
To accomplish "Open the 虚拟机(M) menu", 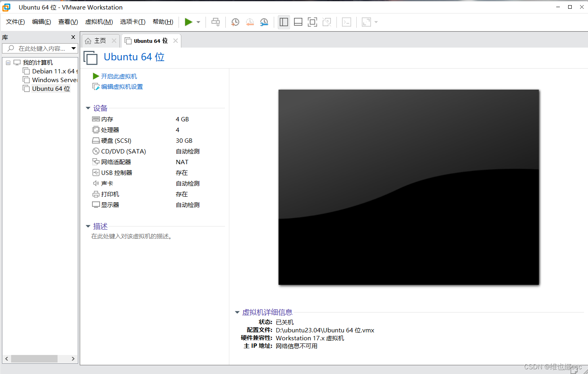I will (99, 21).
